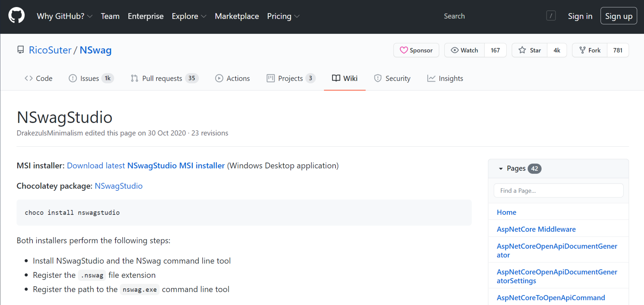
Task: Open the AspNetCore Middleware wiki page
Action: coord(536,229)
